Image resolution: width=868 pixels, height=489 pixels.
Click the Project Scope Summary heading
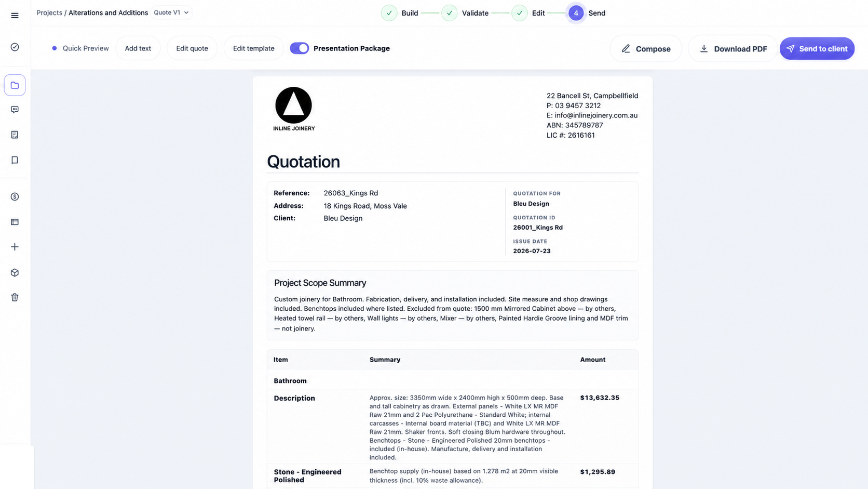pos(320,283)
